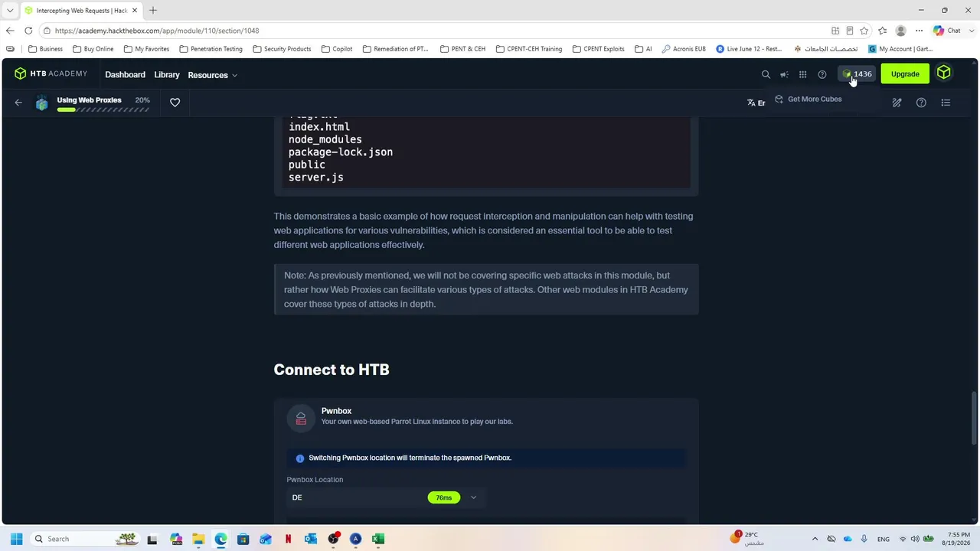The image size is (980, 551).
Task: Open the site search magnifier icon
Action: (x=766, y=74)
